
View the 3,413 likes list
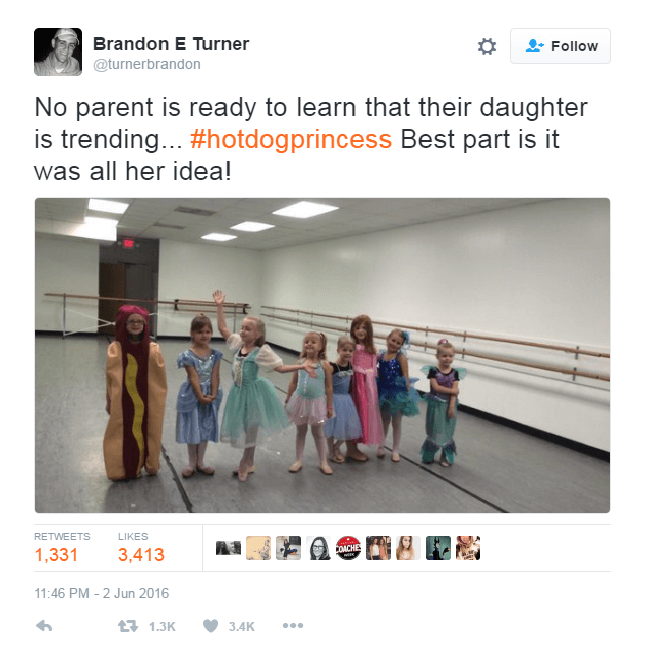coord(141,548)
